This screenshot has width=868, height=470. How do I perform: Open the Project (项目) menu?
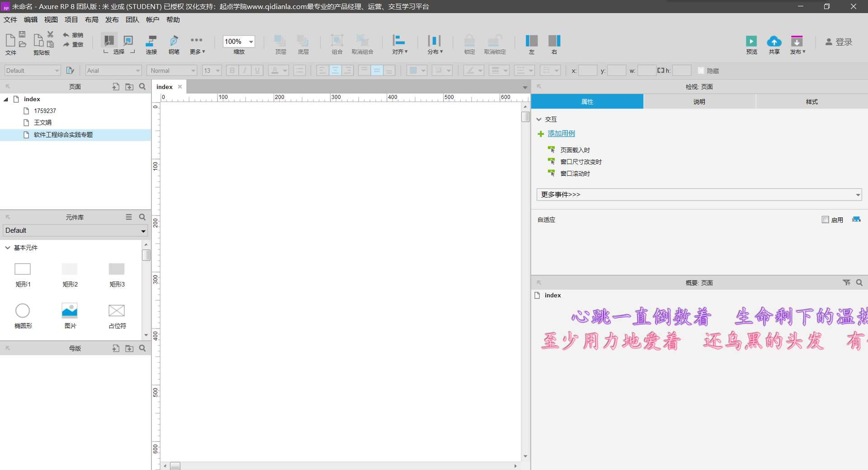tap(71, 20)
